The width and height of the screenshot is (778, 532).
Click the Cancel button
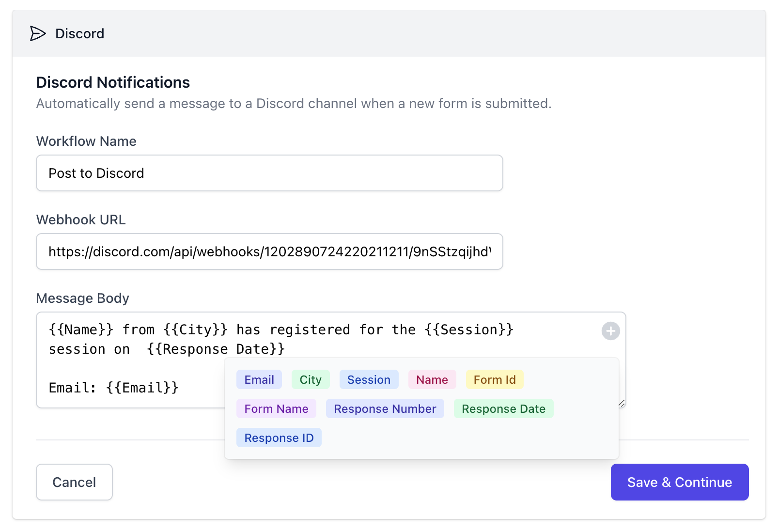click(74, 482)
